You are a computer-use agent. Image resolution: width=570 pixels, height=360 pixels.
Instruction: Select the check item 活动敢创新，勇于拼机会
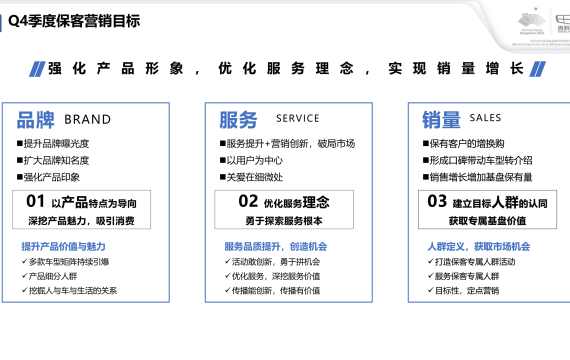point(273,262)
